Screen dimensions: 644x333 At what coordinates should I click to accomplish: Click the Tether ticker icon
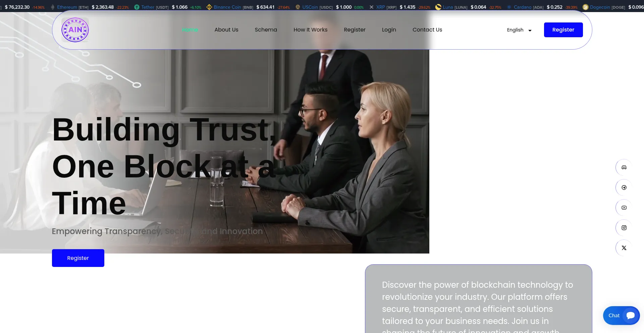tap(137, 7)
